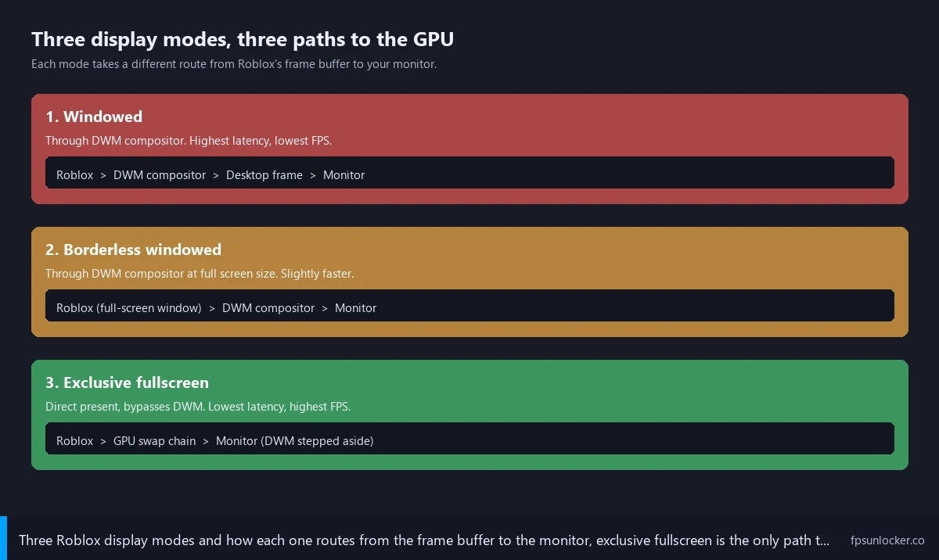Click the heading 'Three display modes, three paths to the GPU'
939x560 pixels.
click(x=242, y=39)
